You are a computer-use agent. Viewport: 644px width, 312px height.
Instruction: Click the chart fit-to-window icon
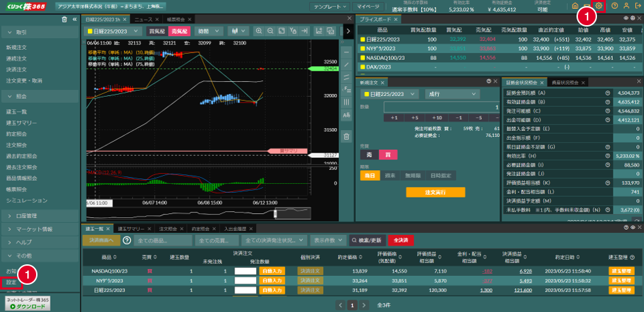pyautogui.click(x=281, y=31)
